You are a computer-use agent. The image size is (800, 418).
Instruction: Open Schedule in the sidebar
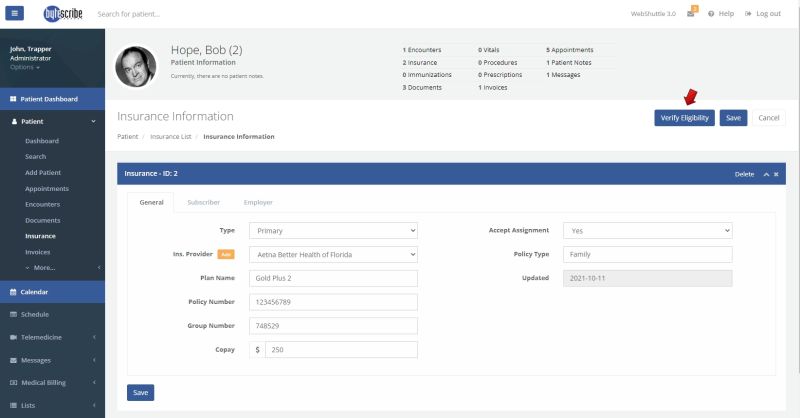[x=35, y=314]
